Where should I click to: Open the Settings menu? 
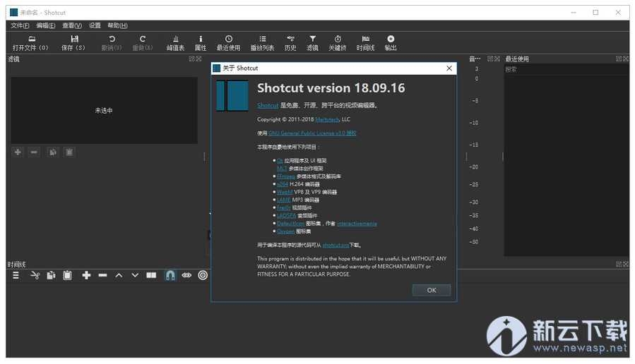(95, 25)
